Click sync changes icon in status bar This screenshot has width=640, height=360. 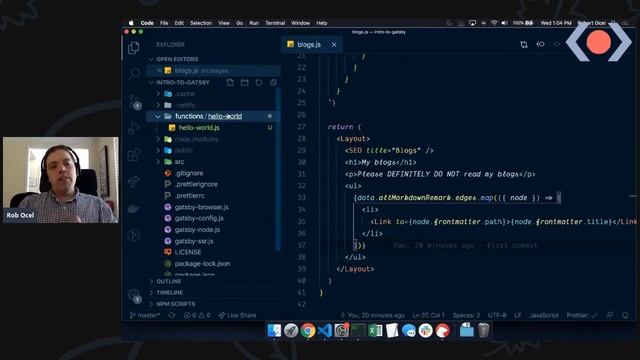click(x=172, y=315)
